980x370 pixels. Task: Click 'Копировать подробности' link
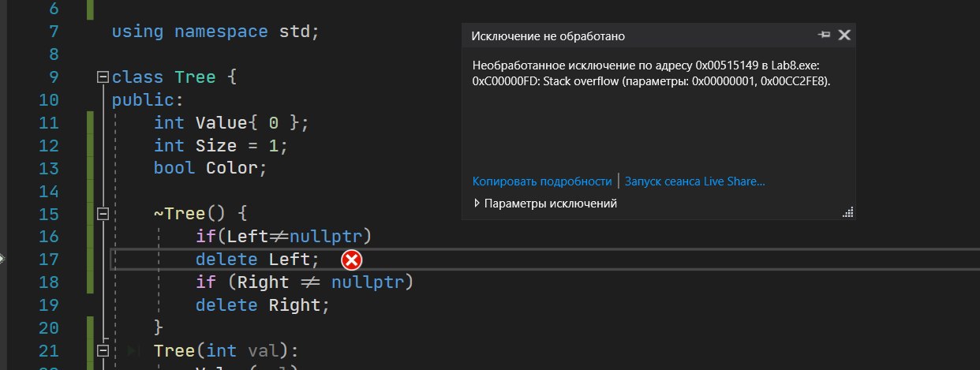[x=542, y=181]
